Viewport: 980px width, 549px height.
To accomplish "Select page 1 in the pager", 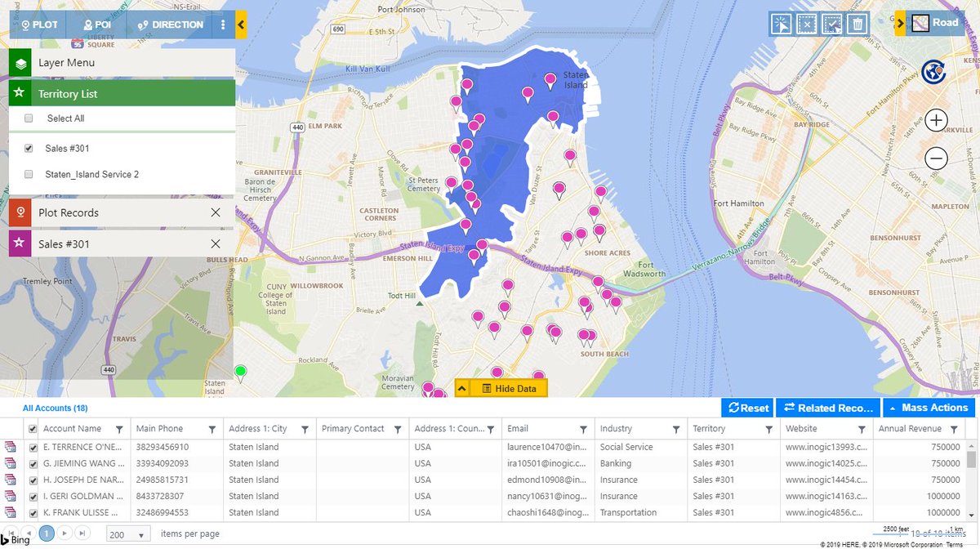I will [x=47, y=533].
